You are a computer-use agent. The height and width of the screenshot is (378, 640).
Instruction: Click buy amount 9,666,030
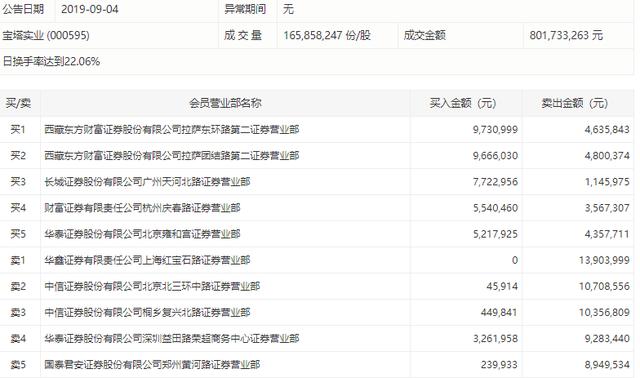pos(495,156)
